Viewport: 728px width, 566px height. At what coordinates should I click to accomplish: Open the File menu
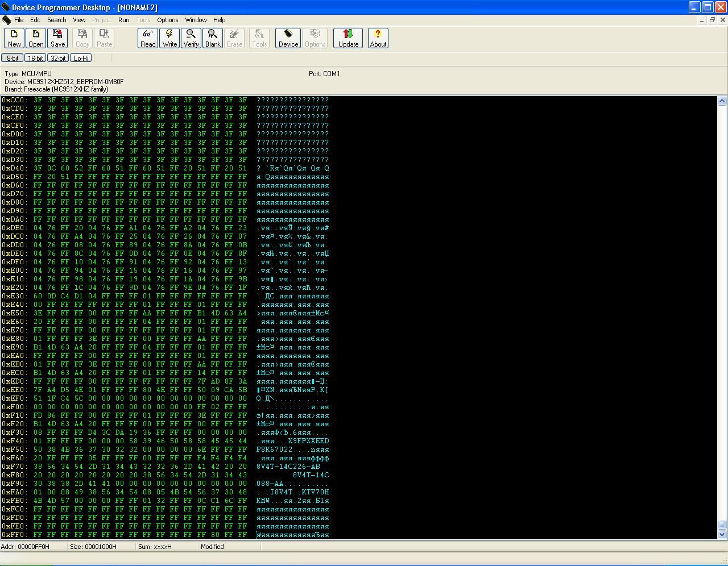click(x=19, y=20)
